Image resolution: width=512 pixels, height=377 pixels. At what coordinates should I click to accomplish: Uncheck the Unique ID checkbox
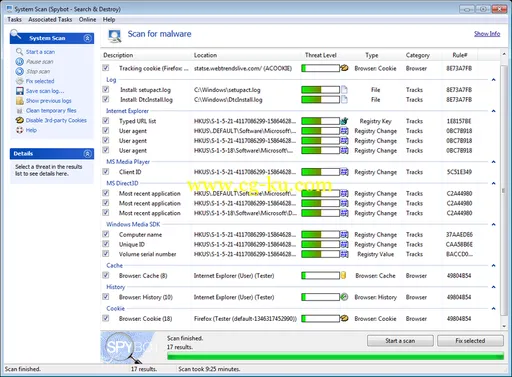106,244
